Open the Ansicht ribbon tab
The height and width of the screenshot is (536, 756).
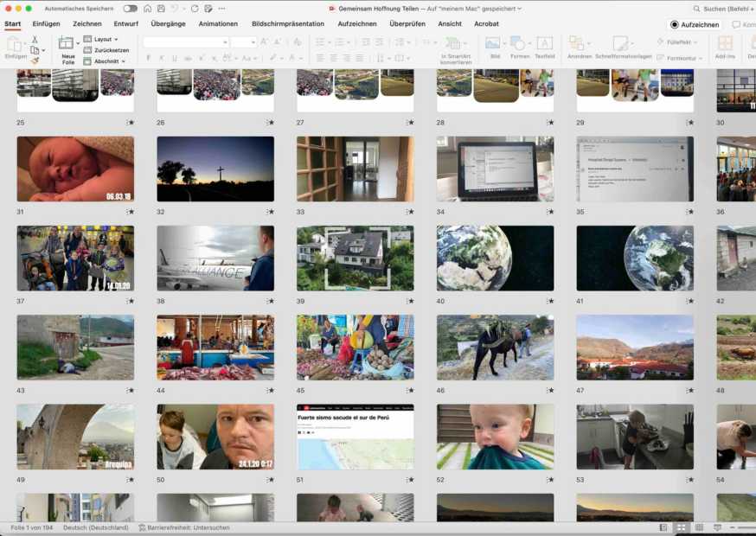tap(450, 23)
